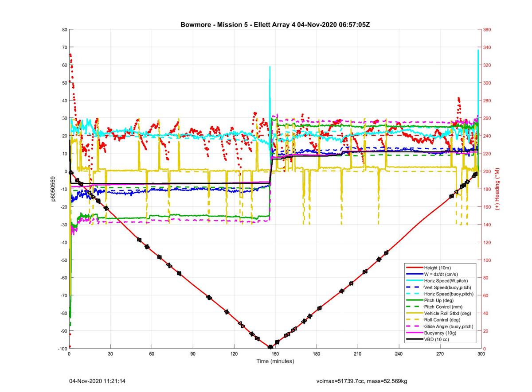Click the cyan spike peak near 146 minutes

click(x=270, y=67)
